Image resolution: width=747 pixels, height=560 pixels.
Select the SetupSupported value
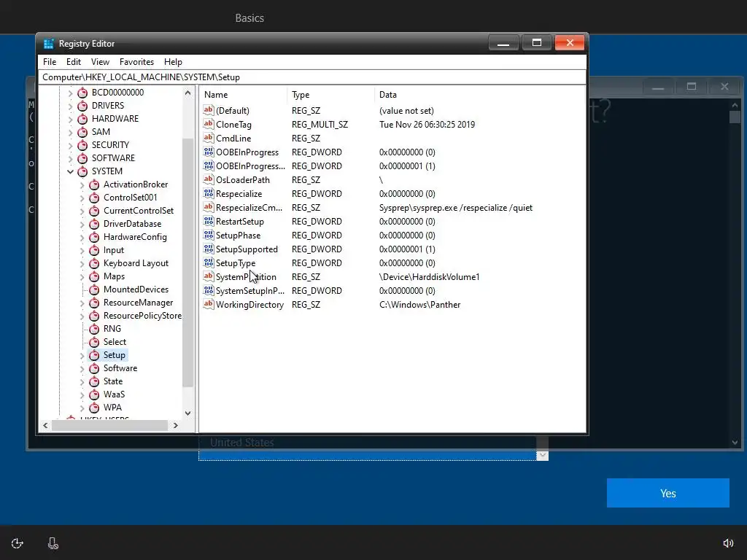[x=247, y=249]
